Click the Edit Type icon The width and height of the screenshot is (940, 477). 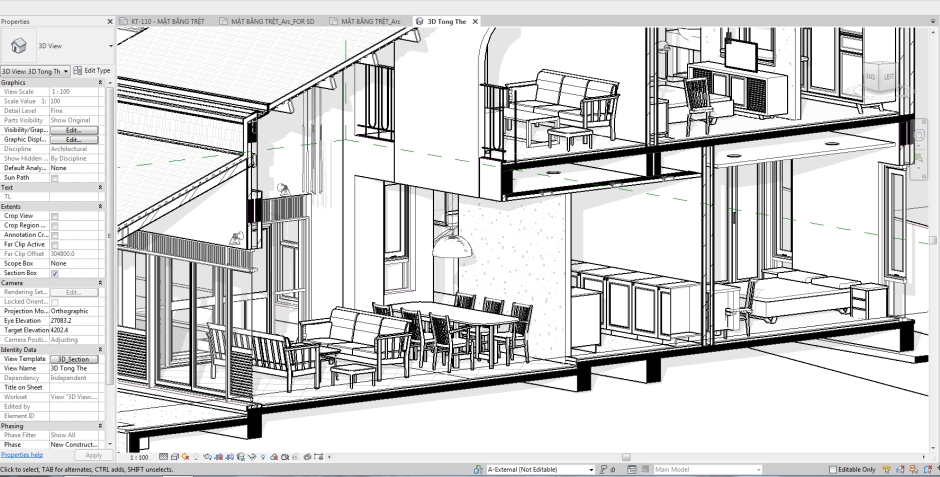point(78,71)
